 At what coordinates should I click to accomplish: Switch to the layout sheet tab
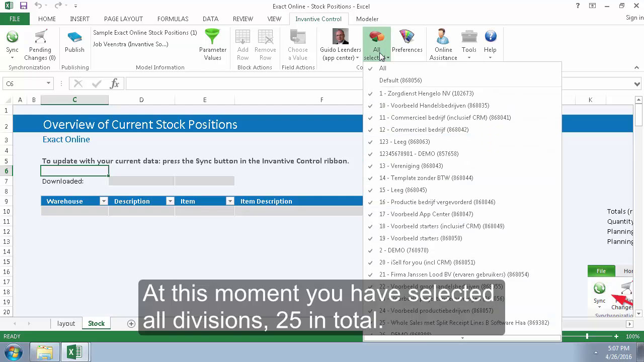(x=66, y=324)
